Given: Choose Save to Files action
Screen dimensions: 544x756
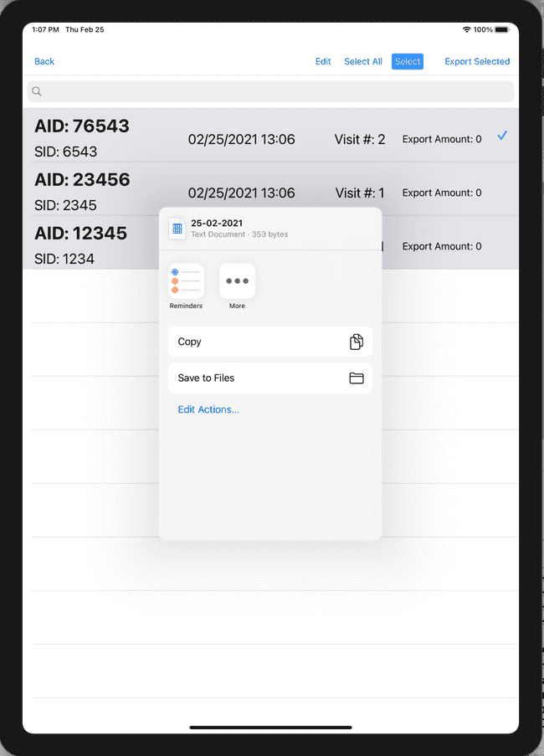Looking at the screenshot, I should 270,378.
